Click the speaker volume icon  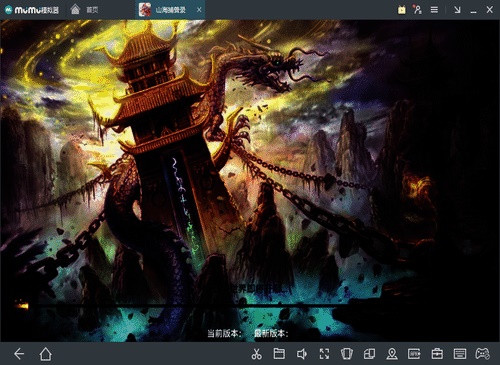[x=302, y=354]
